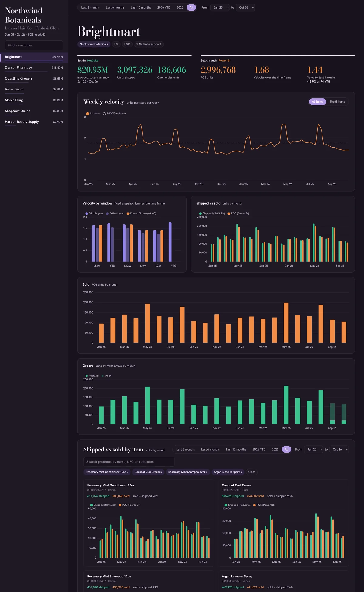Toggle Fulfilled series in Orders legend
The image size is (364, 592).
pos(92,376)
